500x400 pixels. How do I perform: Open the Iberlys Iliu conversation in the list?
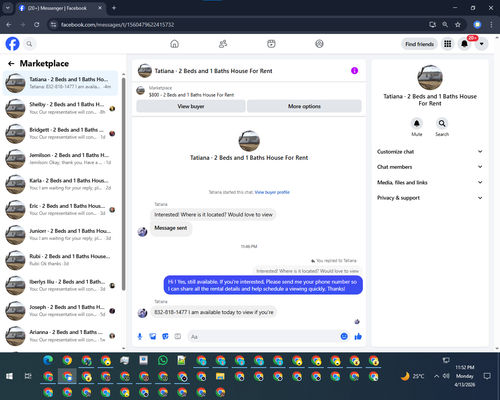(60, 285)
